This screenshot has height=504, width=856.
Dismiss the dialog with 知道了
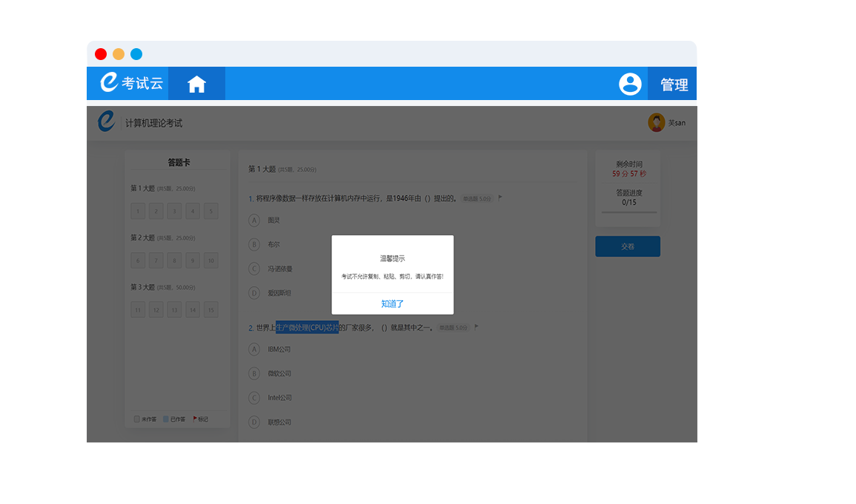[x=392, y=304]
